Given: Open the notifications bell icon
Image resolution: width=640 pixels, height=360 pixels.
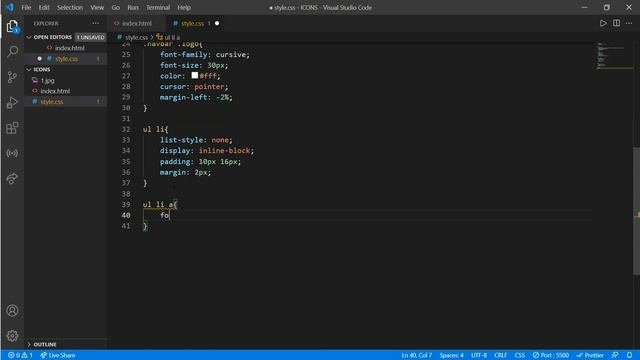Looking at the screenshot, I should [x=629, y=355].
